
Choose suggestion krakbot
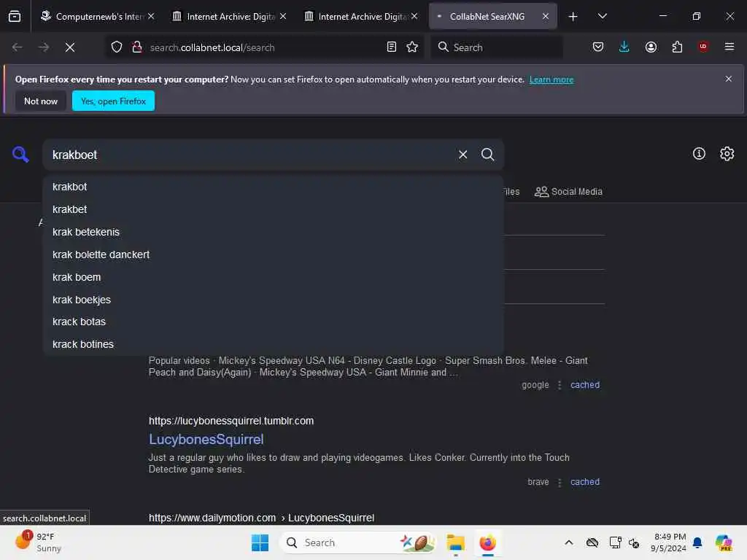tap(274, 187)
